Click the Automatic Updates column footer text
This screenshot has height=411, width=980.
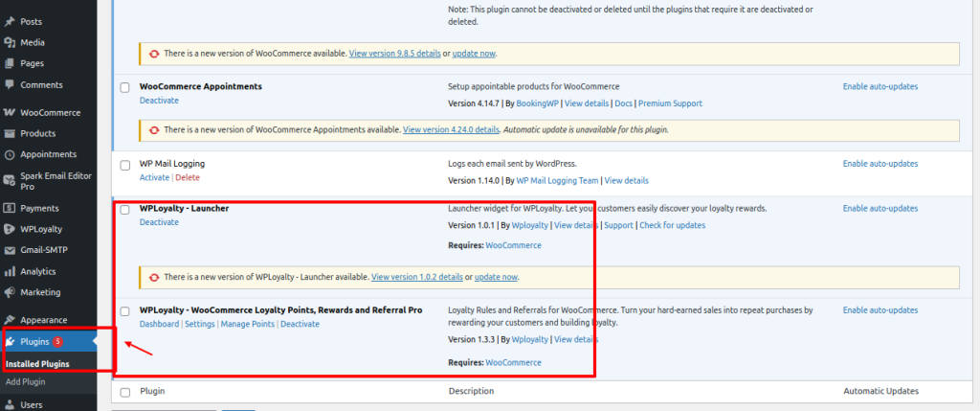click(881, 391)
